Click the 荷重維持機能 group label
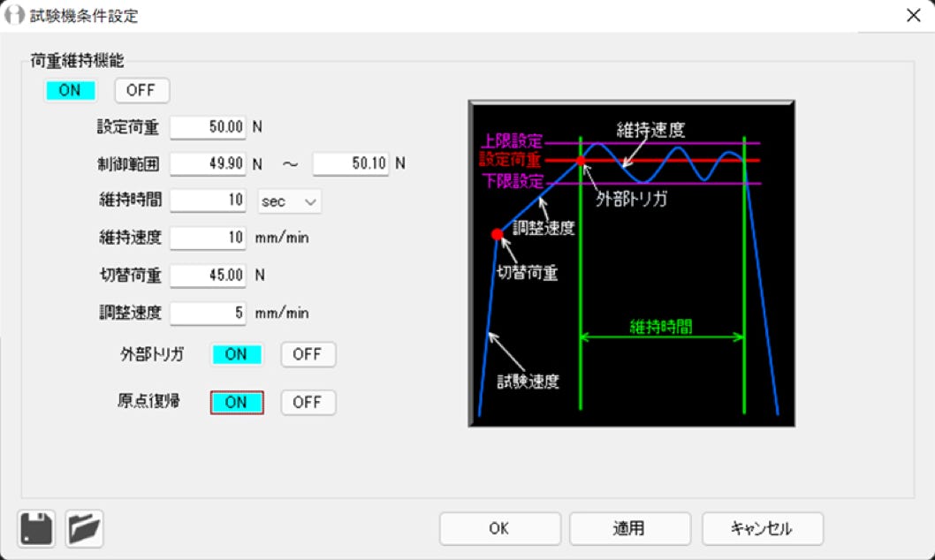The height and width of the screenshot is (560, 935). (78, 60)
